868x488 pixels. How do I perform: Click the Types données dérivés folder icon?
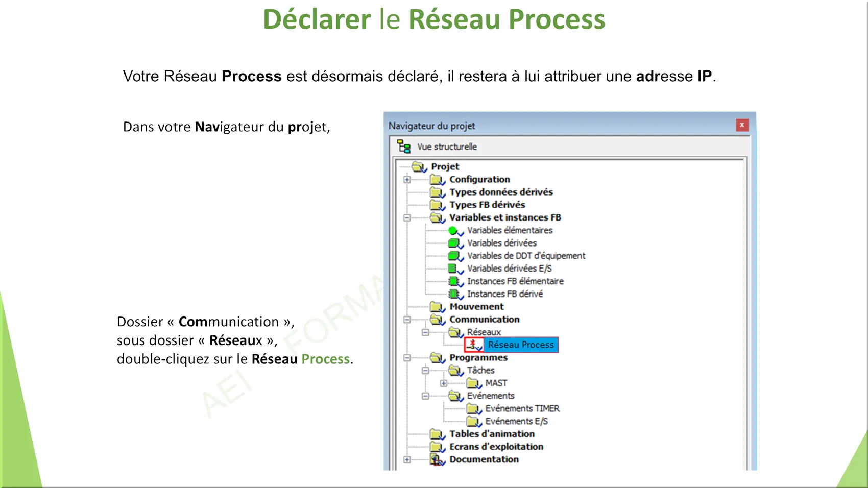click(x=438, y=192)
